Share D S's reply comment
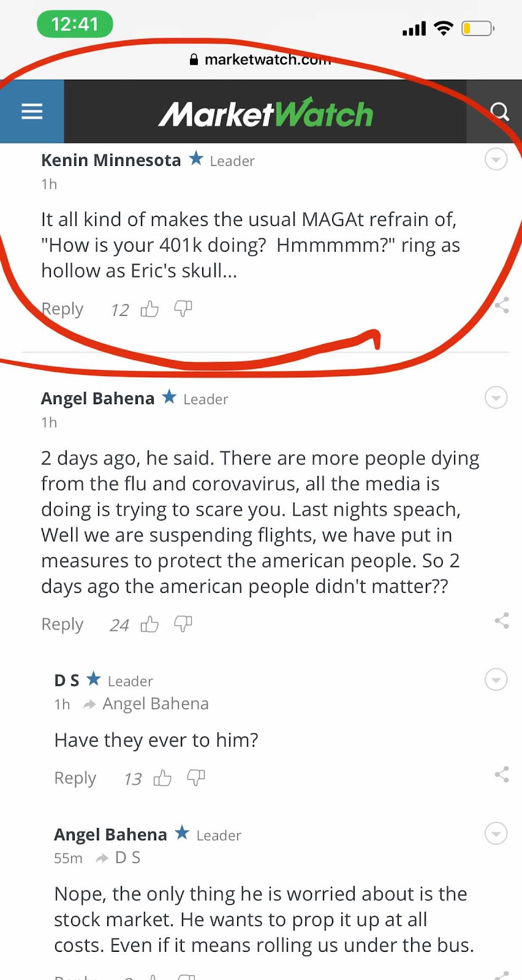This screenshot has width=522, height=980. 502,774
